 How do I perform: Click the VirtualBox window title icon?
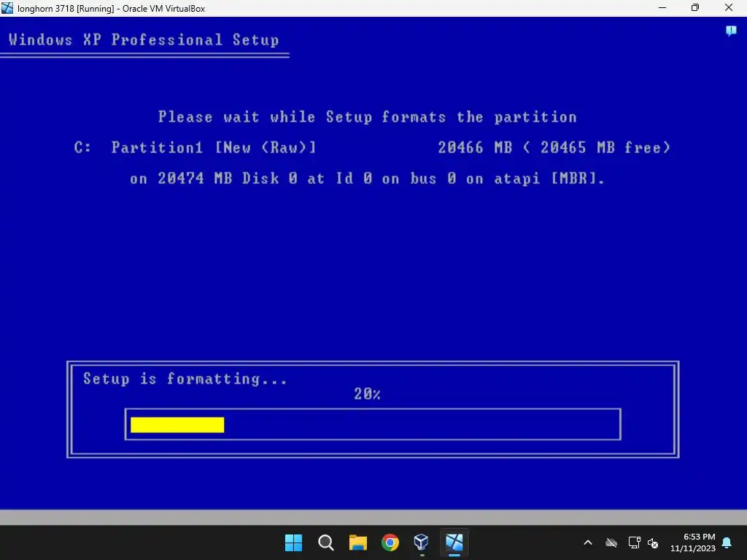coord(7,8)
